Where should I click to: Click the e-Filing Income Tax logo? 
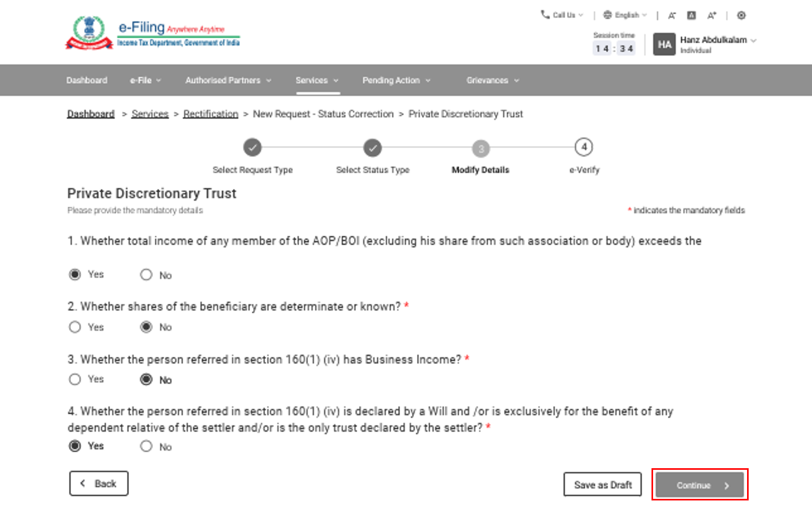pyautogui.click(x=152, y=33)
